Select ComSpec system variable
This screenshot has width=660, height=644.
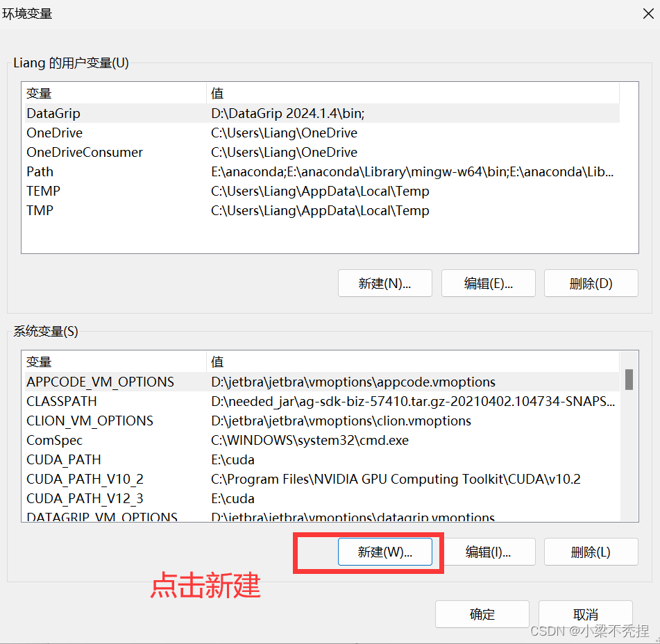(322, 440)
